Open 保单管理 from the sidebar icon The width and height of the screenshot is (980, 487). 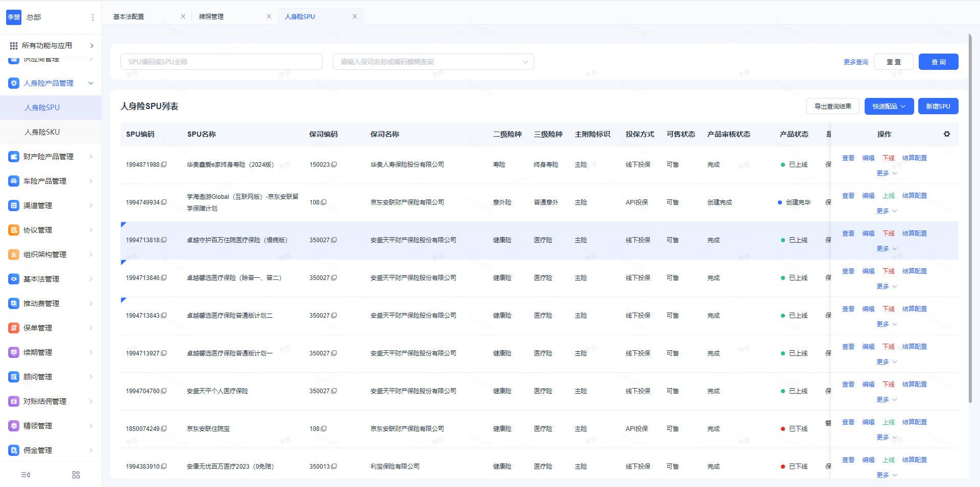pyautogui.click(x=14, y=328)
